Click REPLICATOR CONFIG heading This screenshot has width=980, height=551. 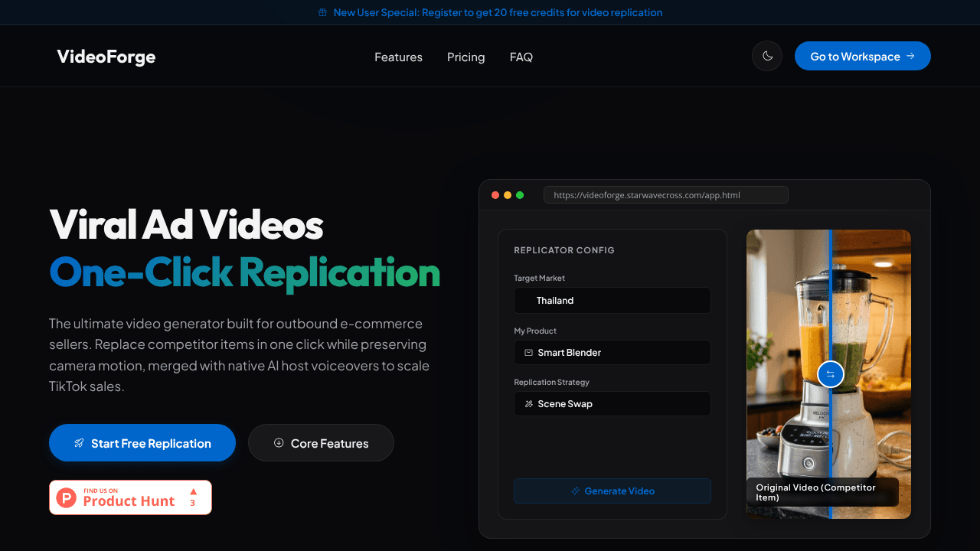564,250
